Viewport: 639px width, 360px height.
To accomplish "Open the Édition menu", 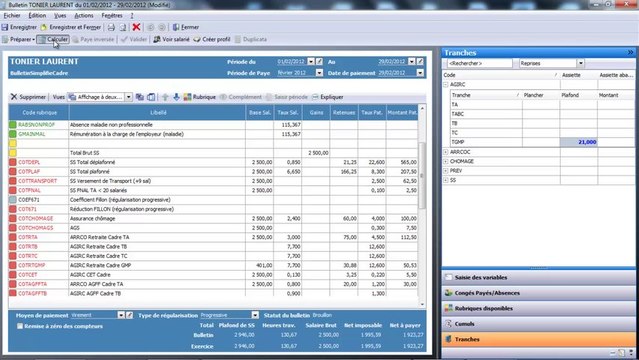I will pyautogui.click(x=37, y=15).
